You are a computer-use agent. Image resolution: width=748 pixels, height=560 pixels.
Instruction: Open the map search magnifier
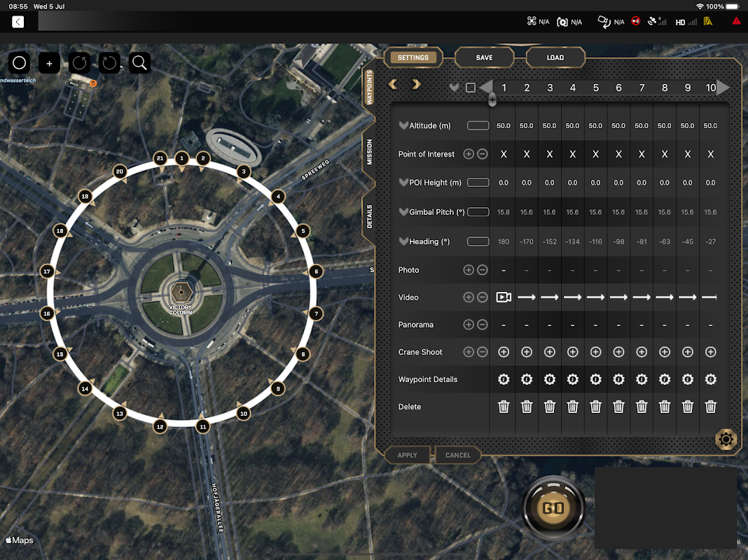[x=139, y=63]
